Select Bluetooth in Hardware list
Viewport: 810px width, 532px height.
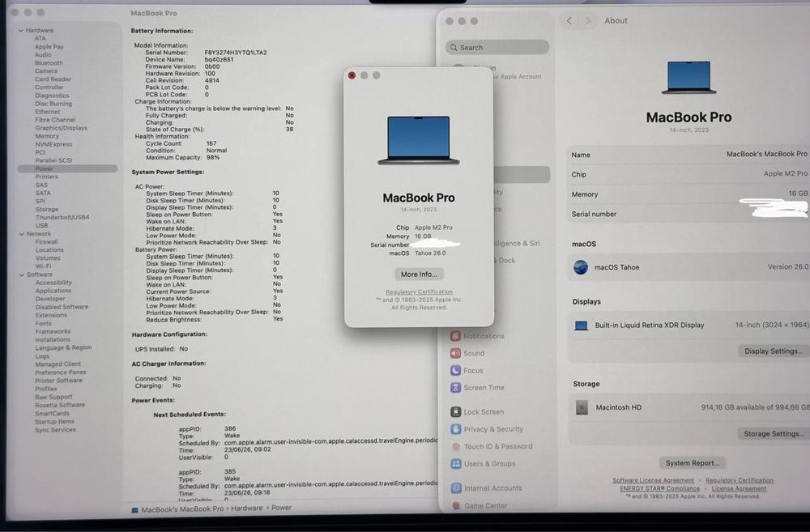coord(49,63)
